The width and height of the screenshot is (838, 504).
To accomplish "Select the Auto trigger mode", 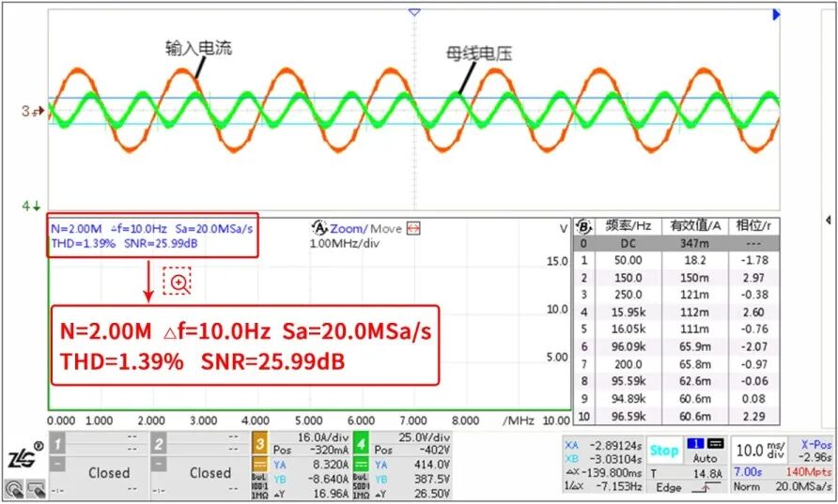I will (705, 458).
